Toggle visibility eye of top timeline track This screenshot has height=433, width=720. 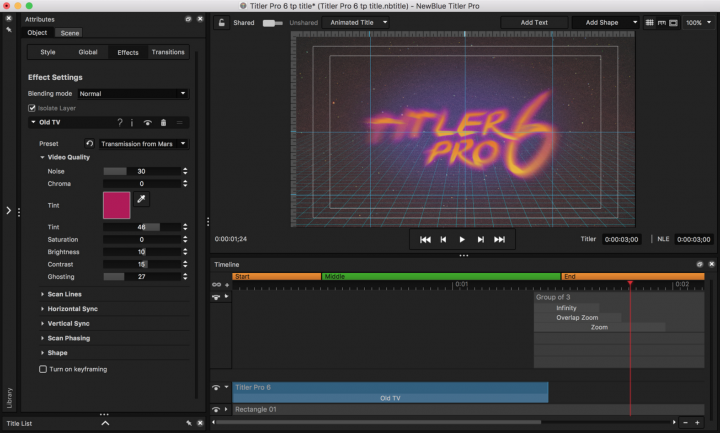pos(216,297)
